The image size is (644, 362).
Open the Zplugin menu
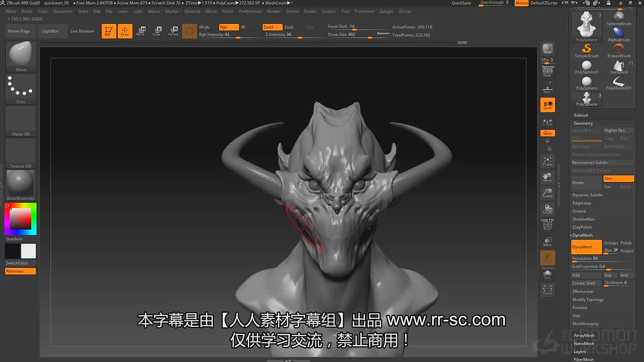pyautogui.click(x=386, y=11)
